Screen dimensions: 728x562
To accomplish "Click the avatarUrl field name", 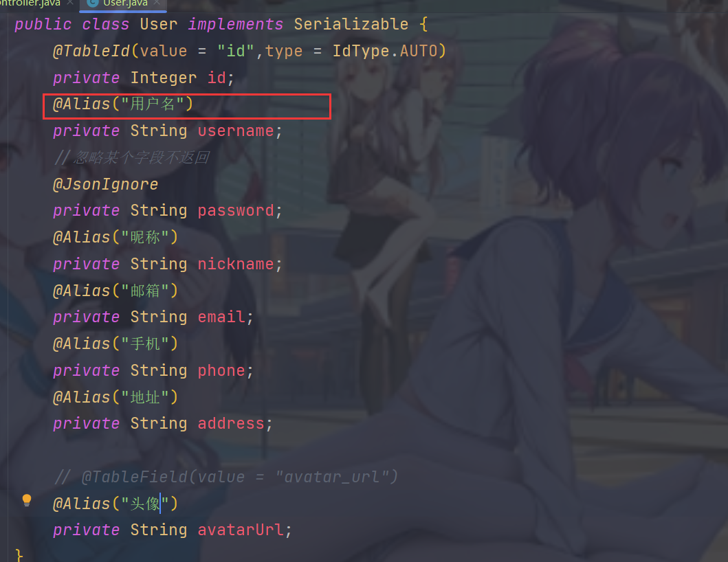I will click(241, 530).
